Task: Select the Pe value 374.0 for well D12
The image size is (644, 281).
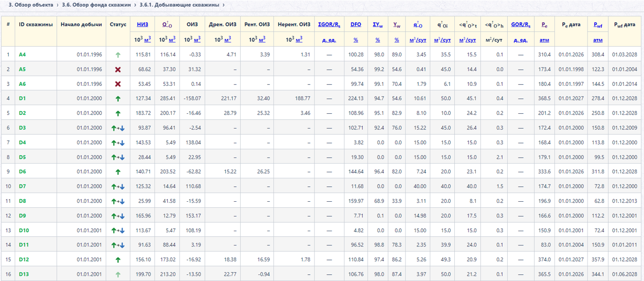Action: [x=544, y=260]
